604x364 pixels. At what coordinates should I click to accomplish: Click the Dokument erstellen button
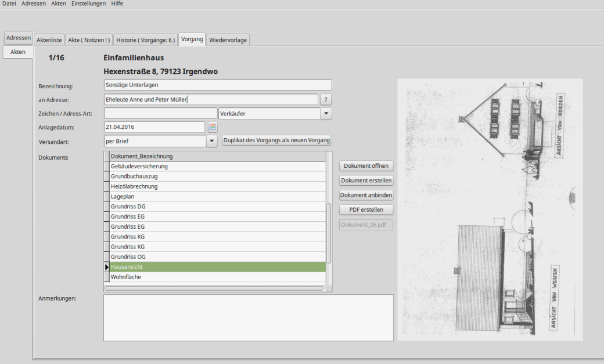[366, 181]
